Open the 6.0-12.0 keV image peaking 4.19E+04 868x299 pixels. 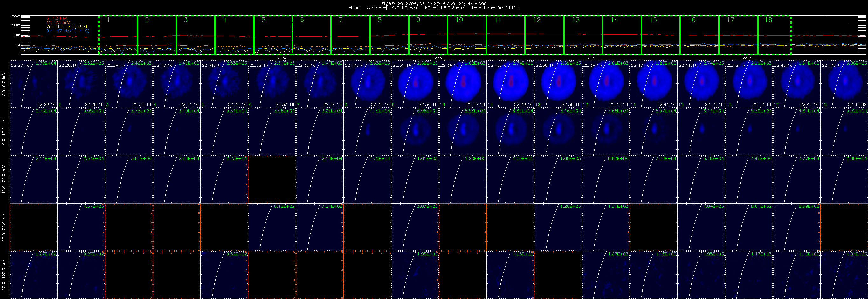pyautogui.click(x=367, y=132)
